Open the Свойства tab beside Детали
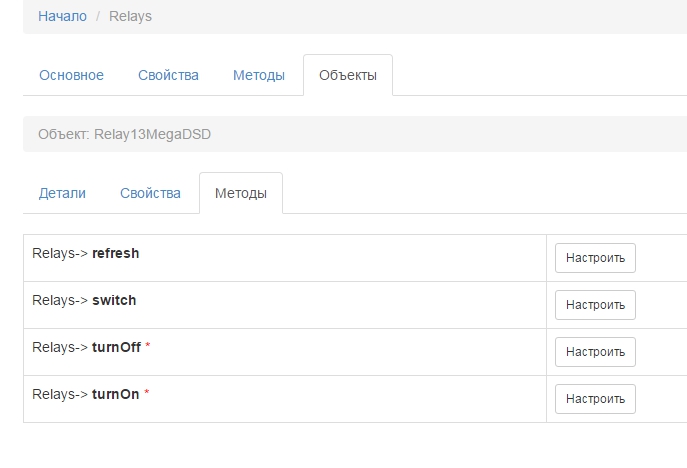This screenshot has height=468, width=687. coord(150,193)
